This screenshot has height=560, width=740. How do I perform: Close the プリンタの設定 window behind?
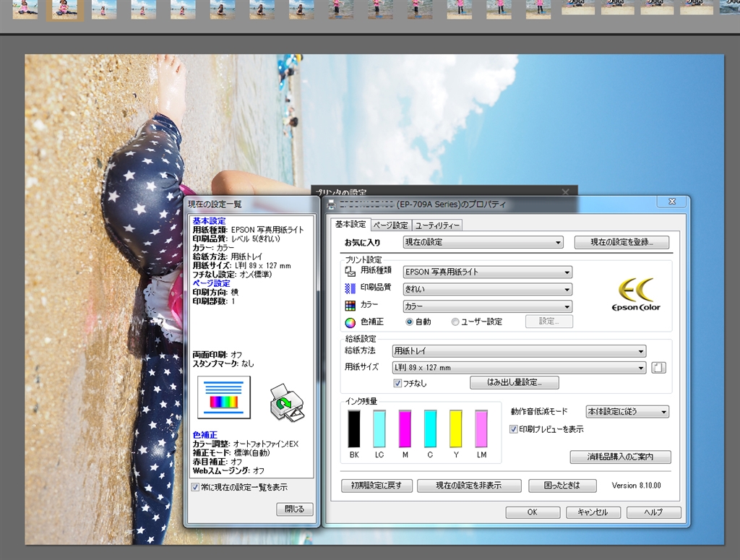pos(565,192)
